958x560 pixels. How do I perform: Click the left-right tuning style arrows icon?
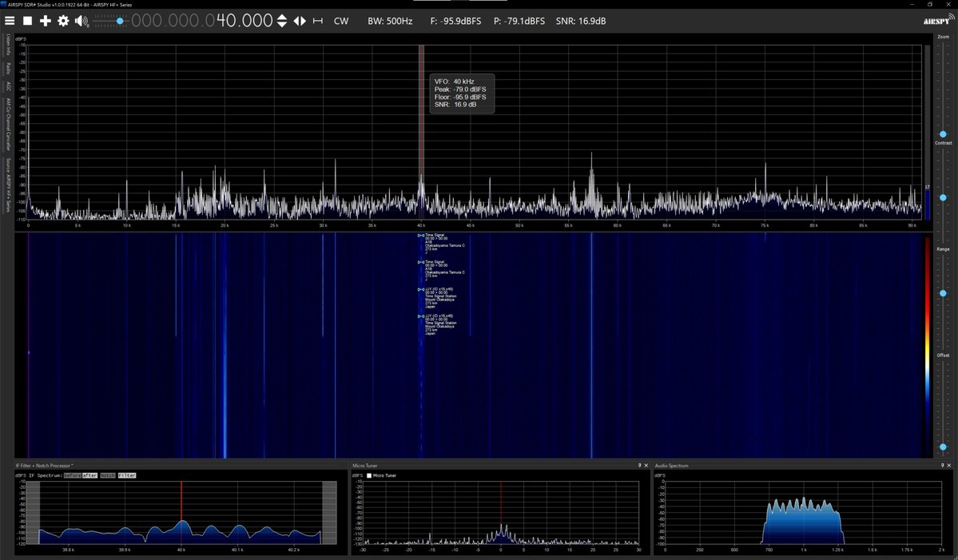pyautogui.click(x=300, y=21)
